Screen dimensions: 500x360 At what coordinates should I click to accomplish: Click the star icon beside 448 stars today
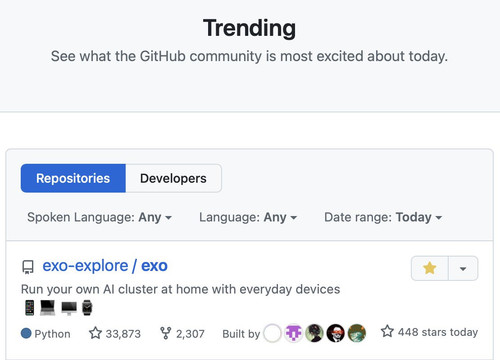387,331
